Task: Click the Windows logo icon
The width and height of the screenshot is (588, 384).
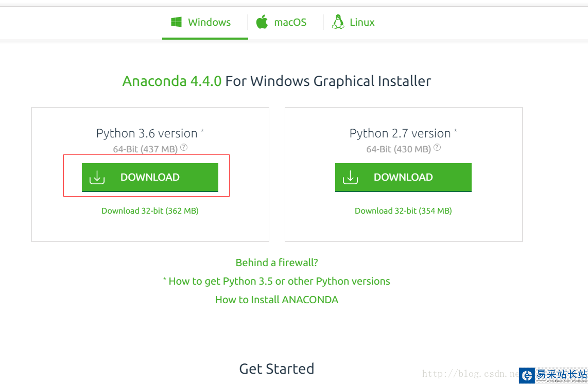Action: click(177, 22)
